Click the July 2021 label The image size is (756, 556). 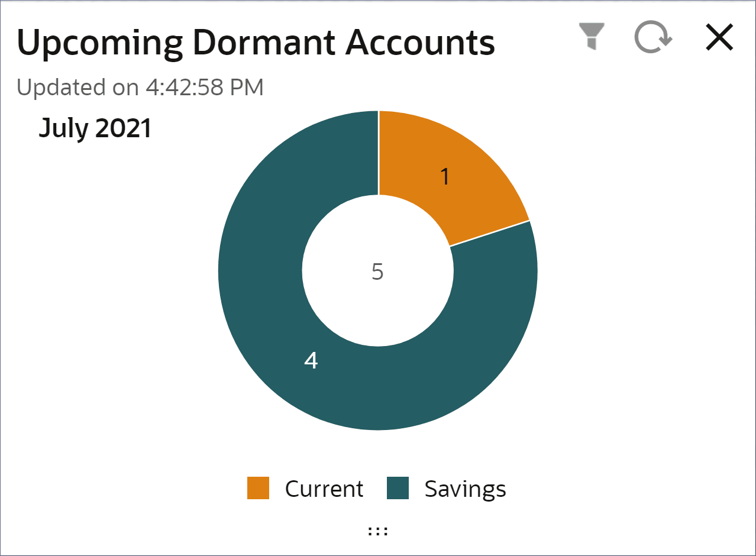tap(95, 127)
